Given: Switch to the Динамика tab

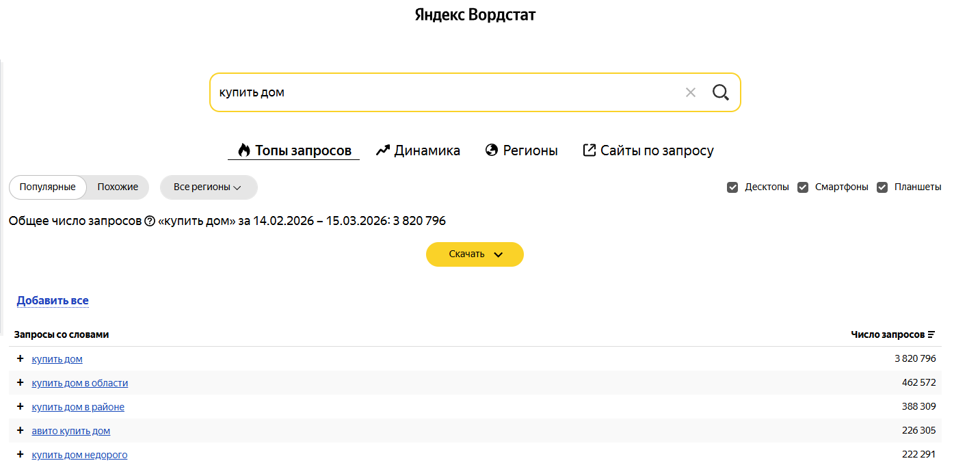Looking at the screenshot, I should tap(419, 150).
